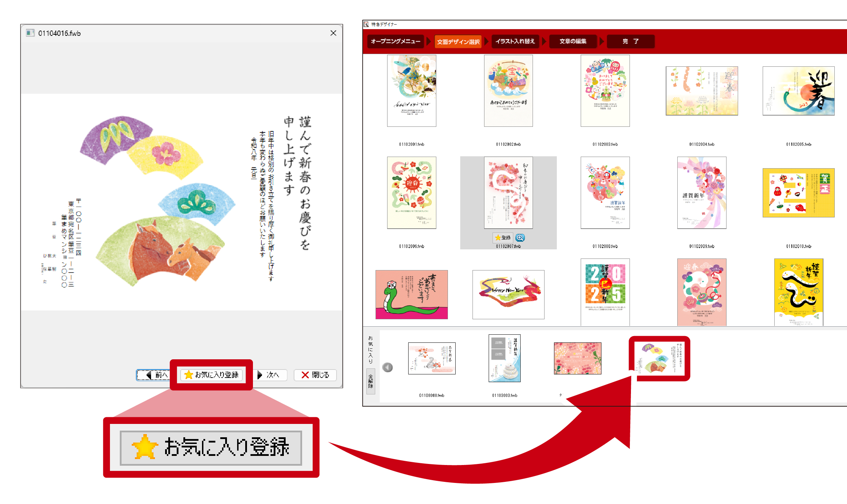
Task: Click the 文面デザイン選択 workflow tab
Action: pos(458,41)
